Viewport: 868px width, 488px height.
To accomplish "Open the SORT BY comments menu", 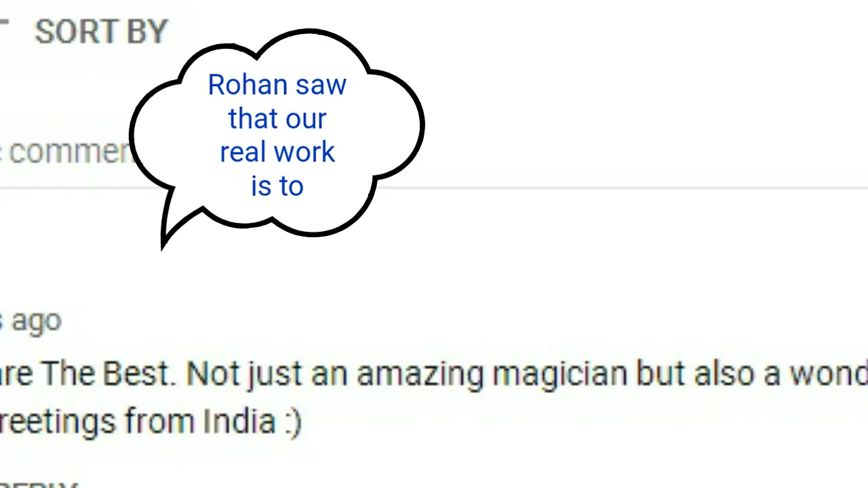I will 100,31.
